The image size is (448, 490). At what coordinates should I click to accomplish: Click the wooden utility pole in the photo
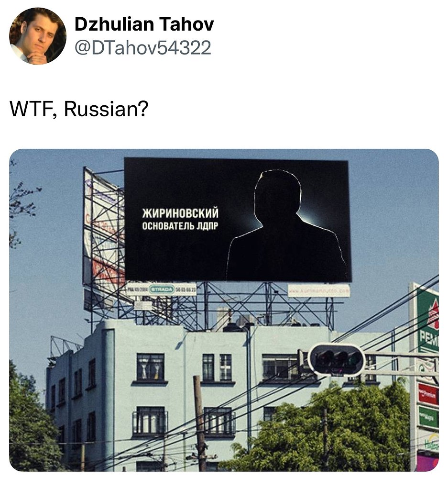(200, 423)
